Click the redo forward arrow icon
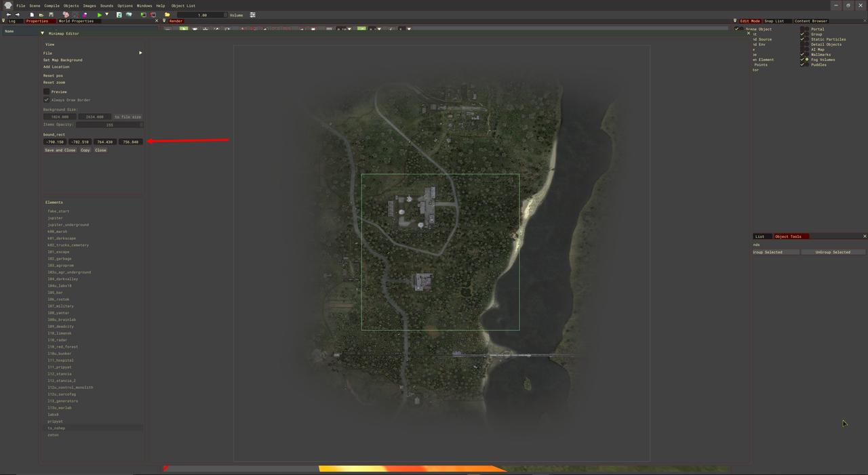 coord(18,14)
